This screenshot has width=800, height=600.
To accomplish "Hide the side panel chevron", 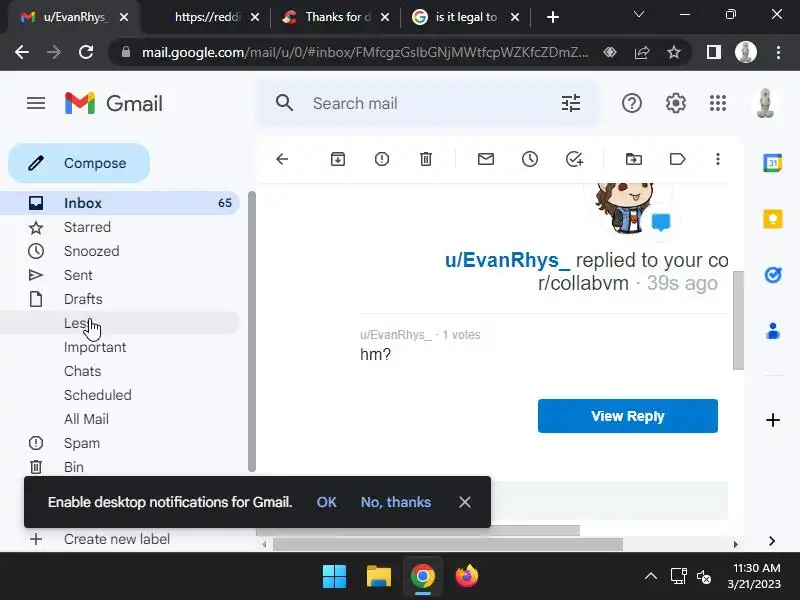I will click(772, 541).
